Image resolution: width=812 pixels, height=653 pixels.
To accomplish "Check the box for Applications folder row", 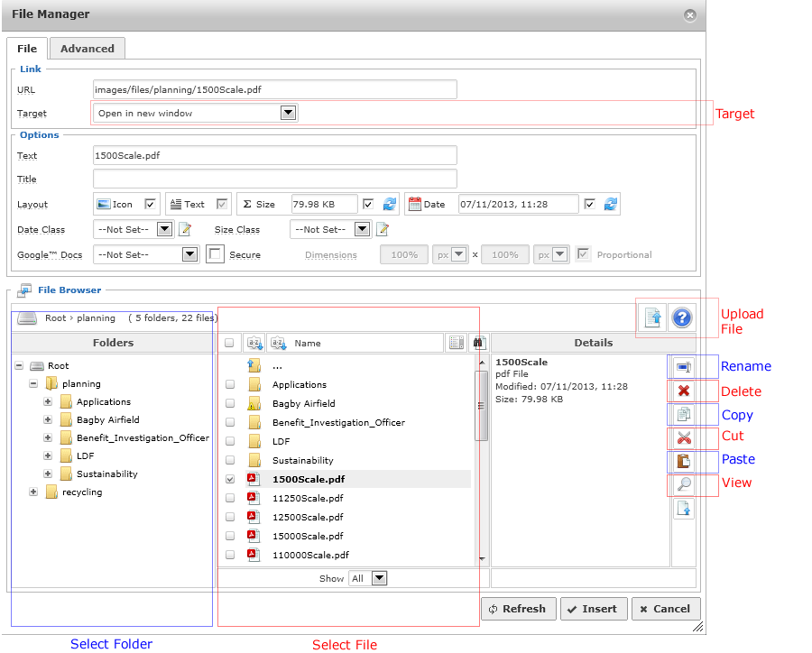I will 230,384.
